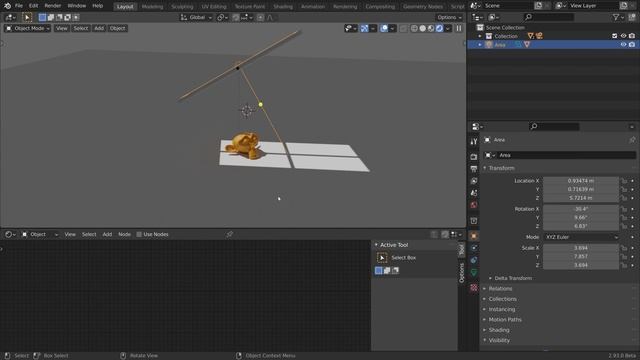Click proportional editing falloff icon
Screen dimensions: 640x360
(269, 18)
